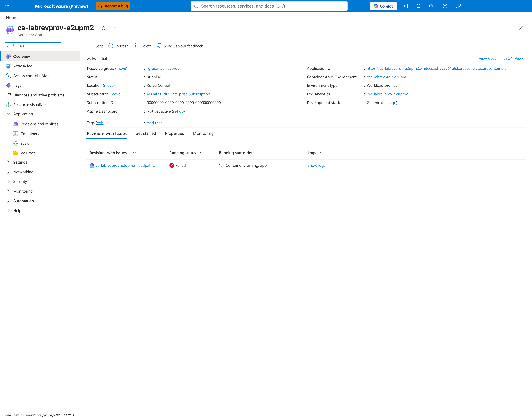This screenshot has height=418, width=532.
Task: Open the Cloud Shell icon
Action: [405, 6]
